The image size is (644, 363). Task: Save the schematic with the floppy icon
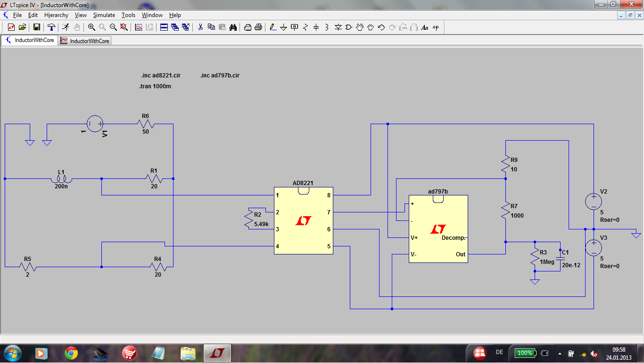[x=36, y=27]
